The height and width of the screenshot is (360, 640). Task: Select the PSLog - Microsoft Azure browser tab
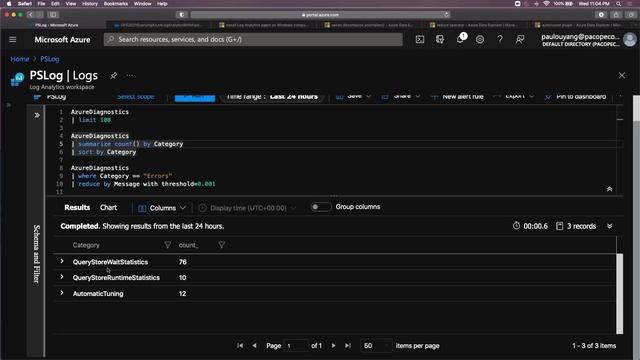click(56, 25)
